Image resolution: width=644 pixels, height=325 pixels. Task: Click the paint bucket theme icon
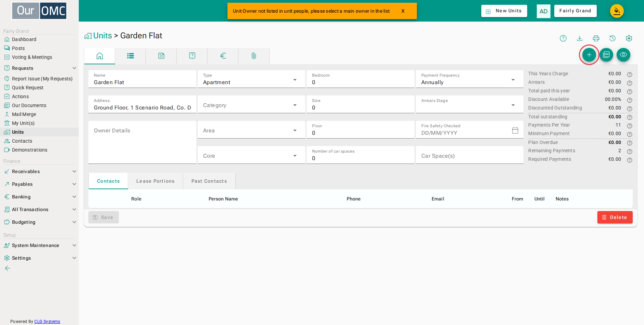pos(617,11)
